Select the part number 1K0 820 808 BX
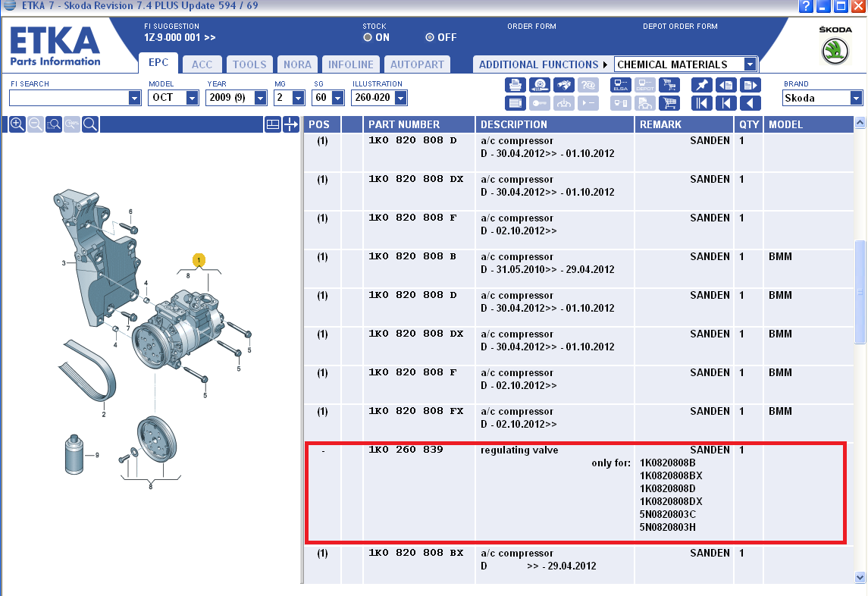The width and height of the screenshot is (868, 596). pyautogui.click(x=415, y=553)
